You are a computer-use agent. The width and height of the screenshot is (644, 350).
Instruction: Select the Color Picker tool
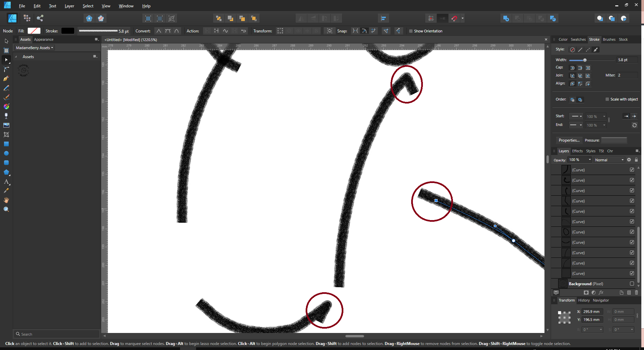tap(6, 191)
